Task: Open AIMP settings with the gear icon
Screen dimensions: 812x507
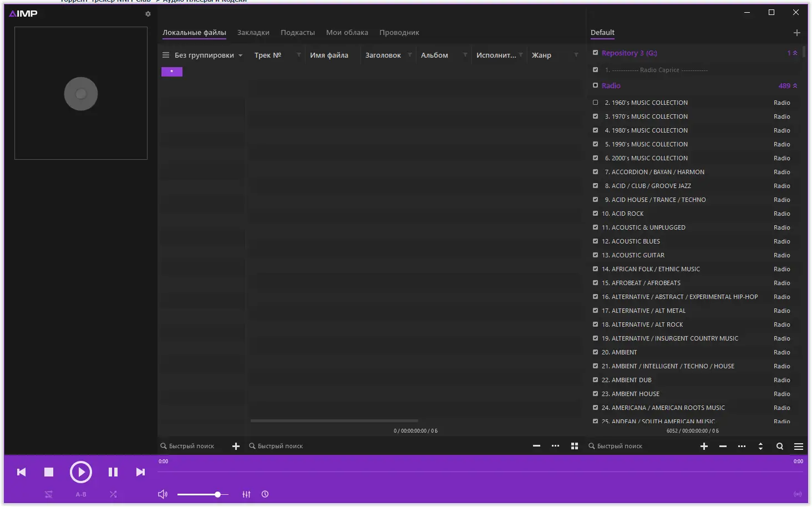Action: coord(148,14)
